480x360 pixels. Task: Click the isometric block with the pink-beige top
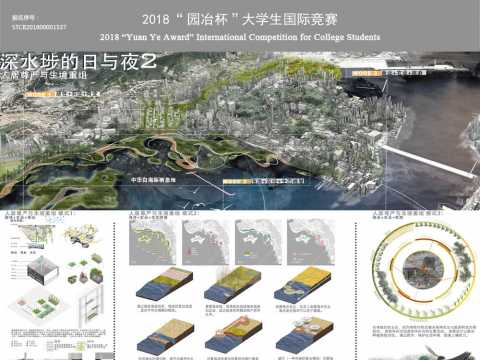point(165,284)
